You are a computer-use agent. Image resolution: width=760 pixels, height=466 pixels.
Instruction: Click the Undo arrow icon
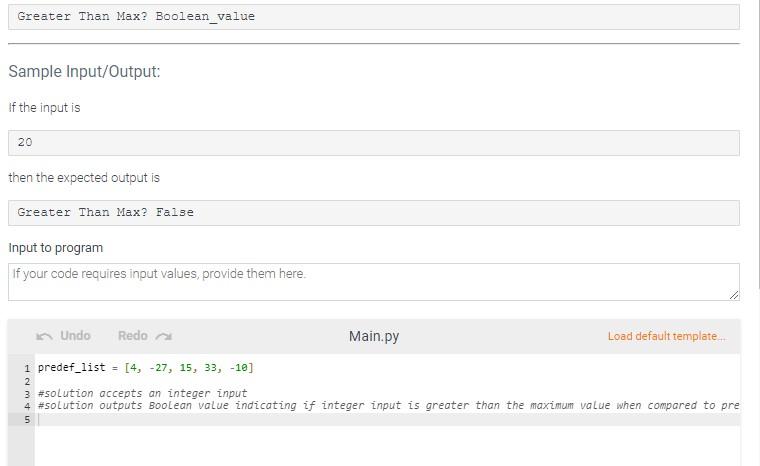coord(44,336)
